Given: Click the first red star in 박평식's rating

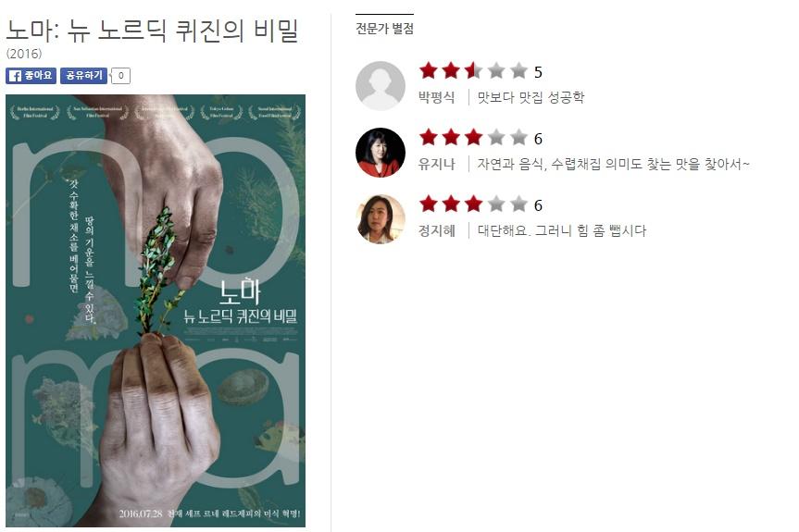Looking at the screenshot, I should pos(429,70).
